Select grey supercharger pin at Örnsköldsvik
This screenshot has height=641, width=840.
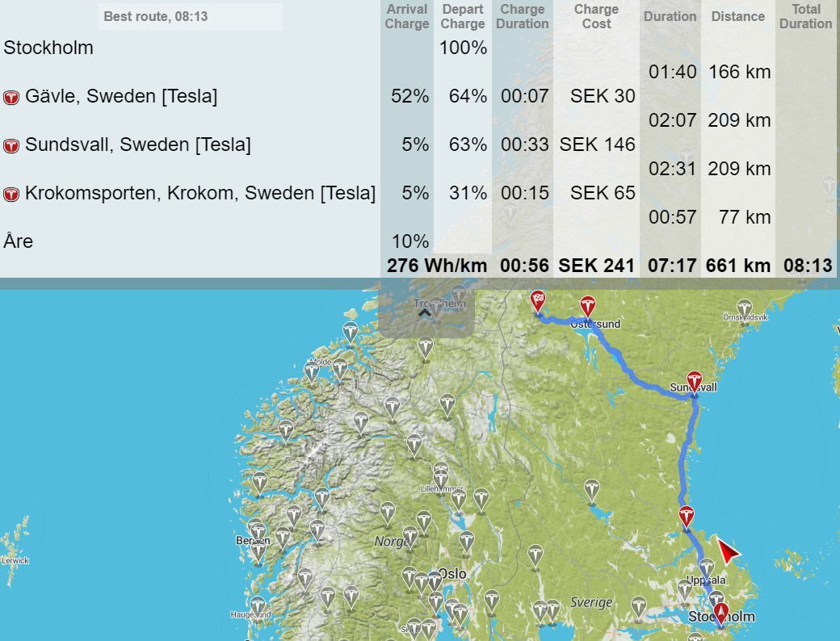744,310
